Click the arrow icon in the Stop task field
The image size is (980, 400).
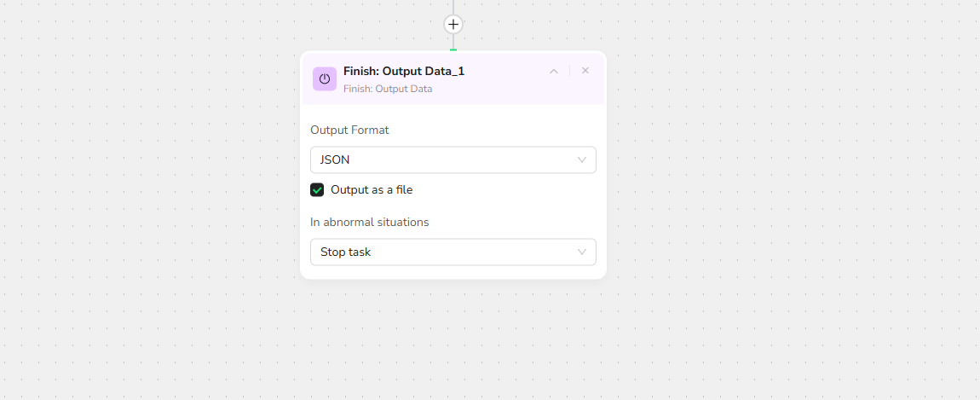(582, 252)
